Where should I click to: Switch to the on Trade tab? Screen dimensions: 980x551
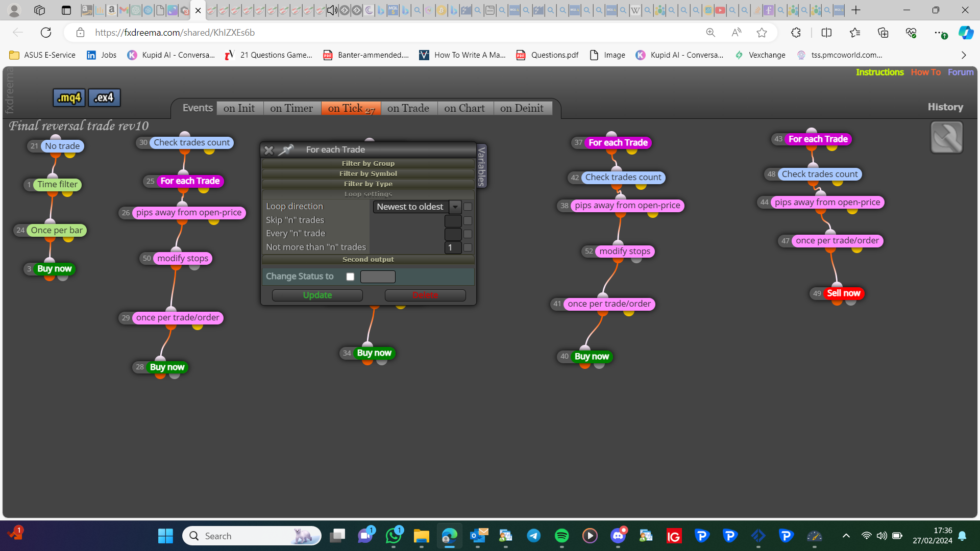(408, 108)
